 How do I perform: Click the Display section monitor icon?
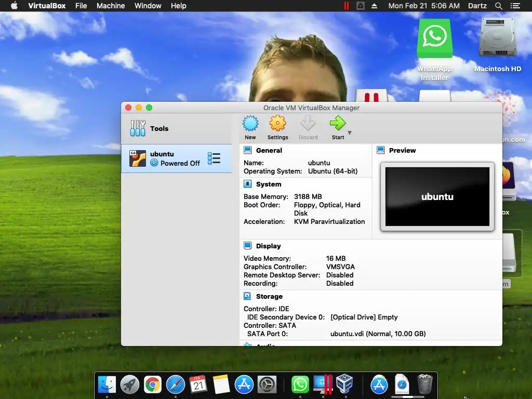[248, 246]
